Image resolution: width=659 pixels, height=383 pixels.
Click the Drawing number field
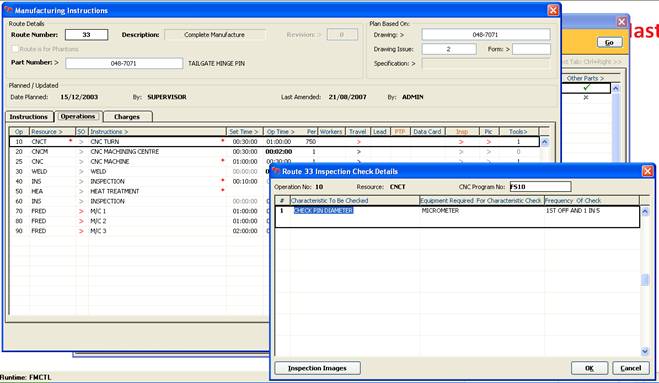(x=486, y=35)
